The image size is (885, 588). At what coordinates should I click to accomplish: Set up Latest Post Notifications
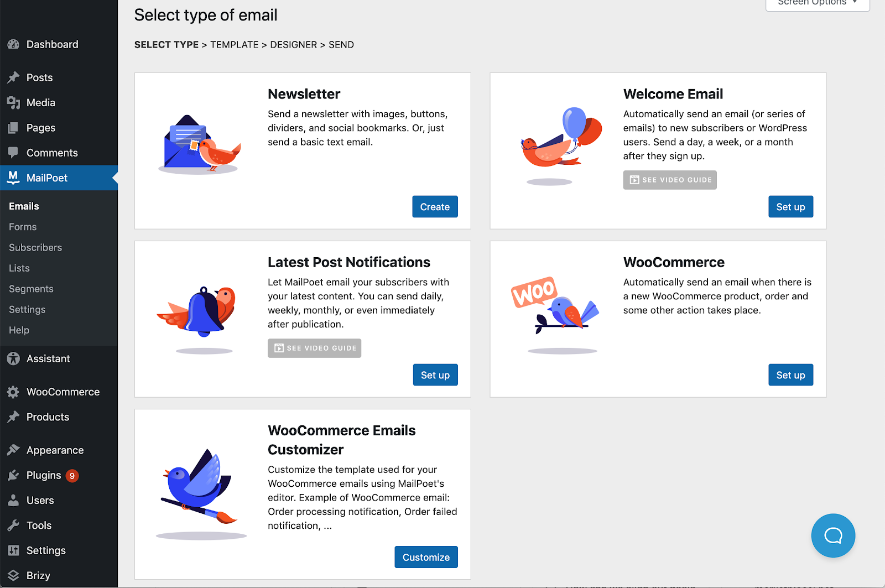click(435, 375)
